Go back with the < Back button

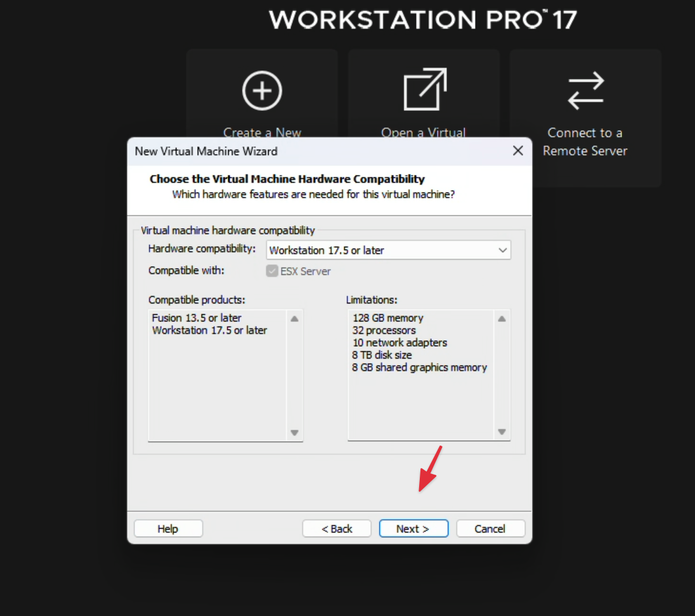pyautogui.click(x=336, y=529)
